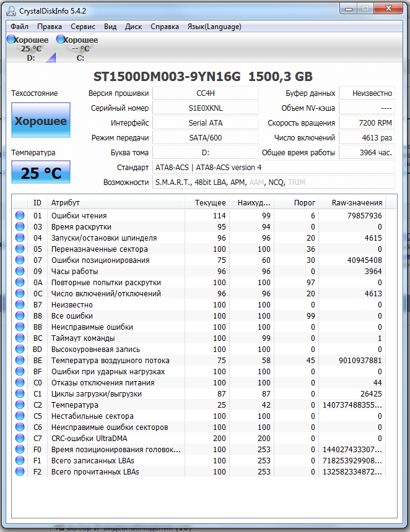Open the Справка menu
This screenshot has height=532, width=410.
[164, 27]
